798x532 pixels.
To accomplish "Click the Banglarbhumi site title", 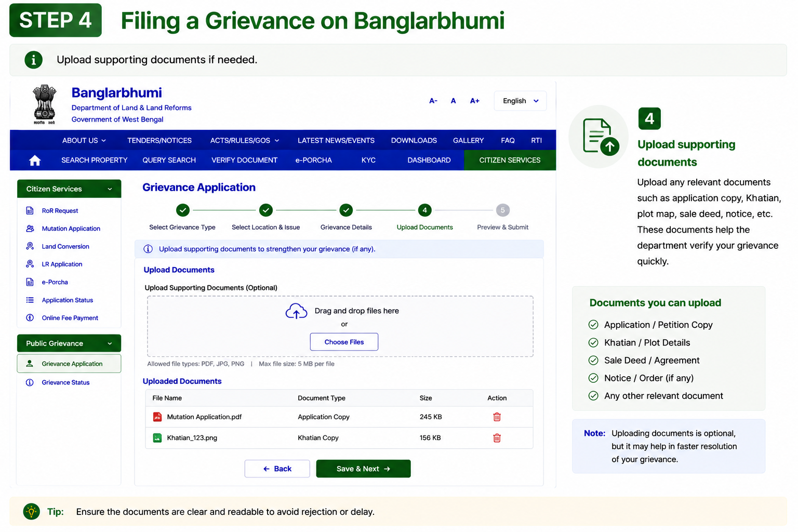I will tap(117, 92).
